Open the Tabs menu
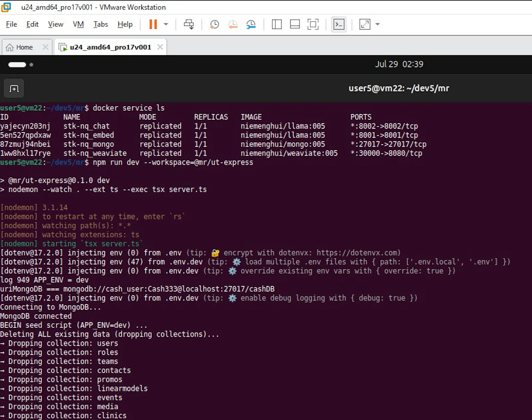 [x=100, y=24]
